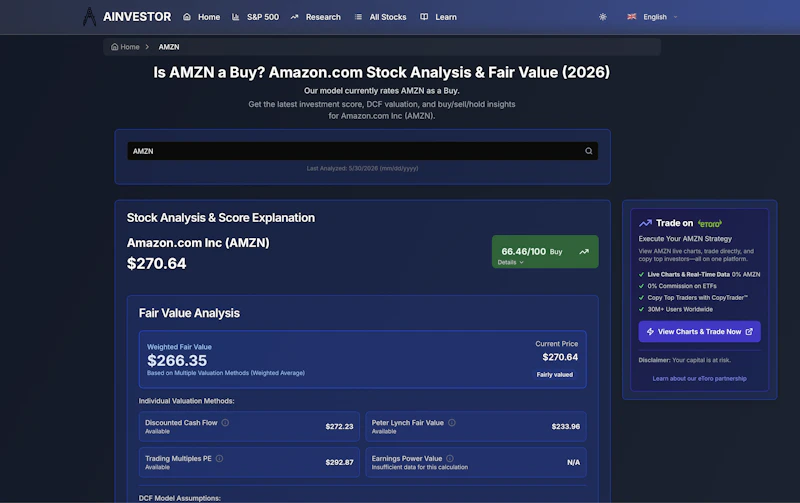The width and height of the screenshot is (800, 503).
Task: Click the Fairly valued badge
Action: click(x=555, y=374)
